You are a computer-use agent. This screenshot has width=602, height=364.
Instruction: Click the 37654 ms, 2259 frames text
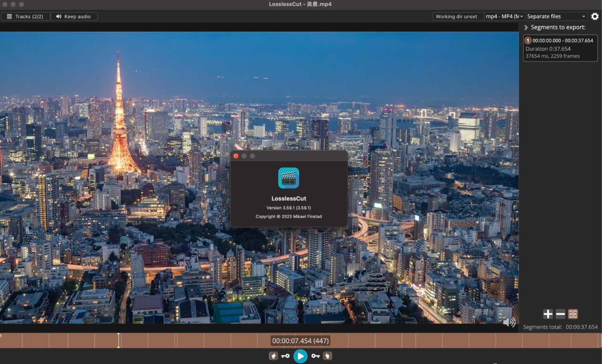pyautogui.click(x=552, y=56)
